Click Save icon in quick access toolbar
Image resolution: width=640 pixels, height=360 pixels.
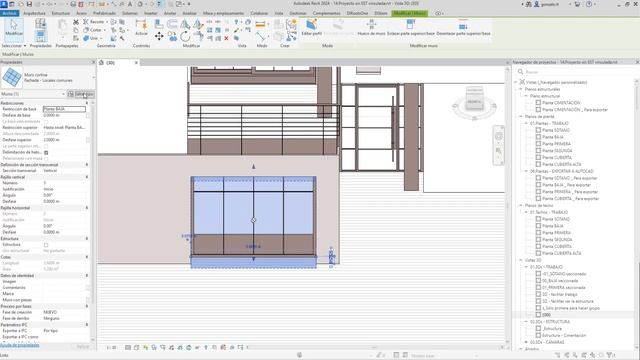[29, 4]
